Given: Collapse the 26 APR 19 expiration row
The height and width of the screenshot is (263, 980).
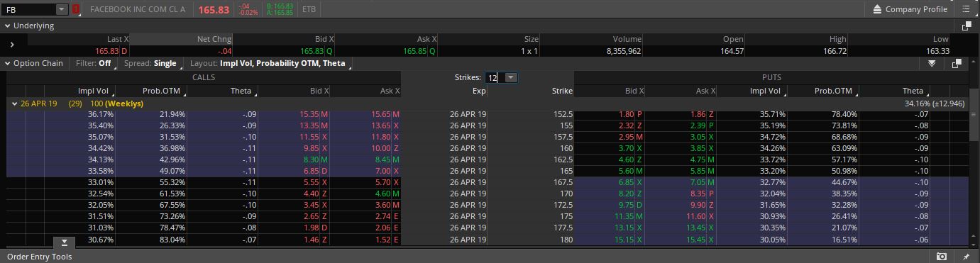Looking at the screenshot, I should (14, 103).
